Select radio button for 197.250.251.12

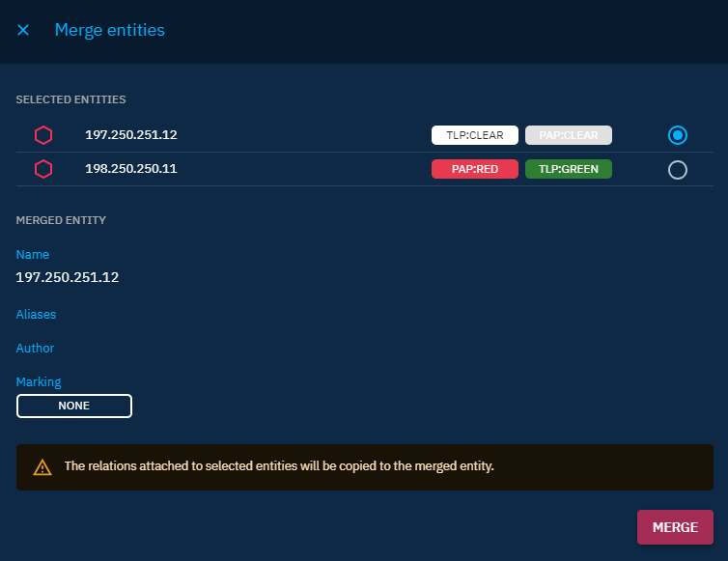tap(678, 135)
